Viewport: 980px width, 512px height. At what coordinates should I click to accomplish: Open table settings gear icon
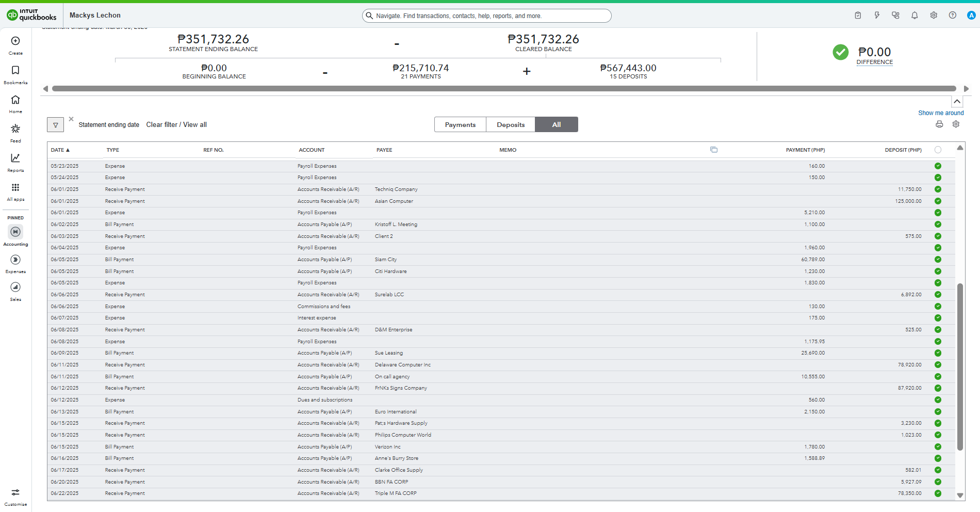[x=956, y=124]
